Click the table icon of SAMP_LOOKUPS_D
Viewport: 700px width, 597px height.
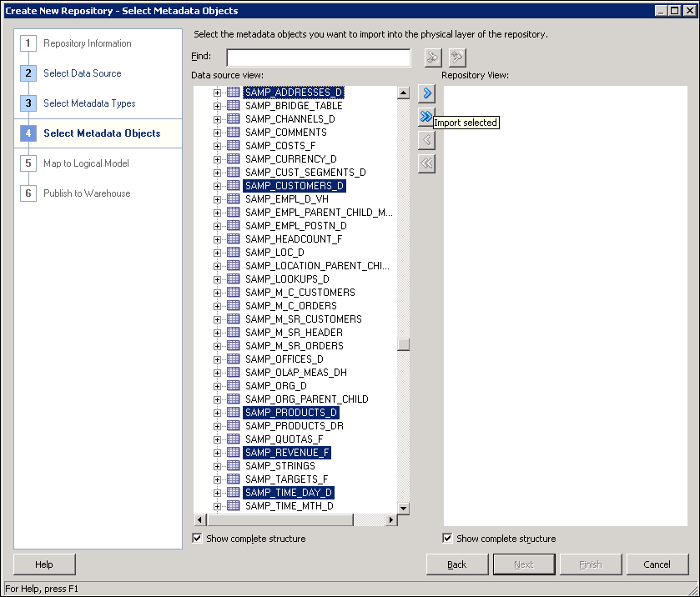click(233, 278)
